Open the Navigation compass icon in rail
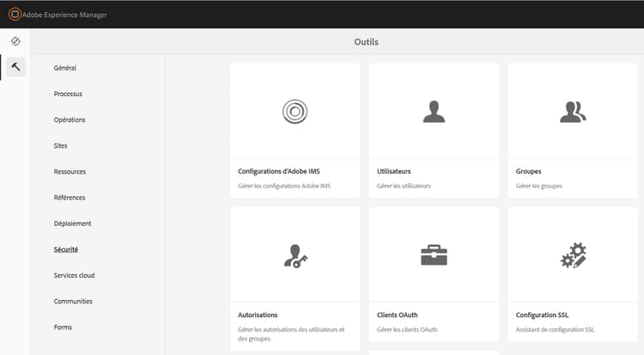This screenshot has height=355, width=644. (x=15, y=41)
